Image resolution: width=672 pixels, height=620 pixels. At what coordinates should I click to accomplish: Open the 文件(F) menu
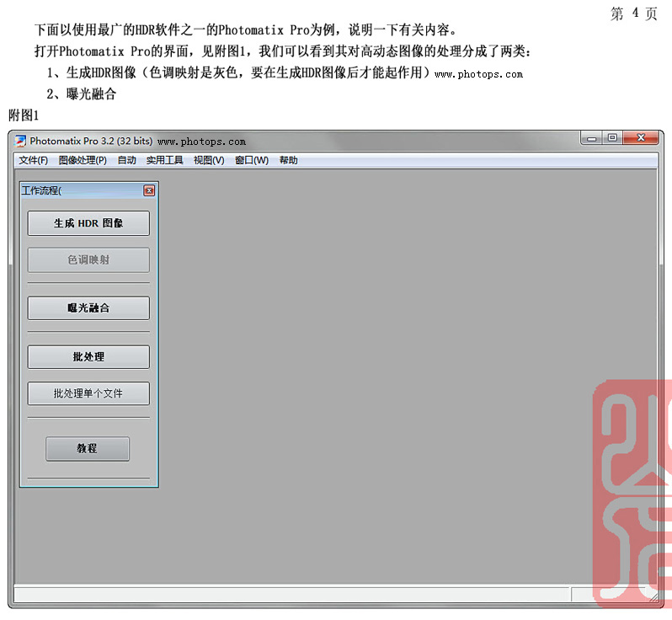point(33,160)
